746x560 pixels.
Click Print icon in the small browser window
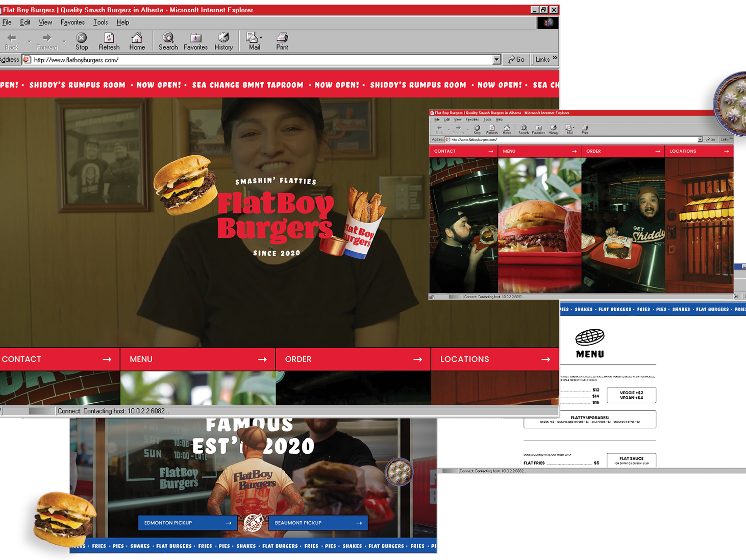pos(585,128)
